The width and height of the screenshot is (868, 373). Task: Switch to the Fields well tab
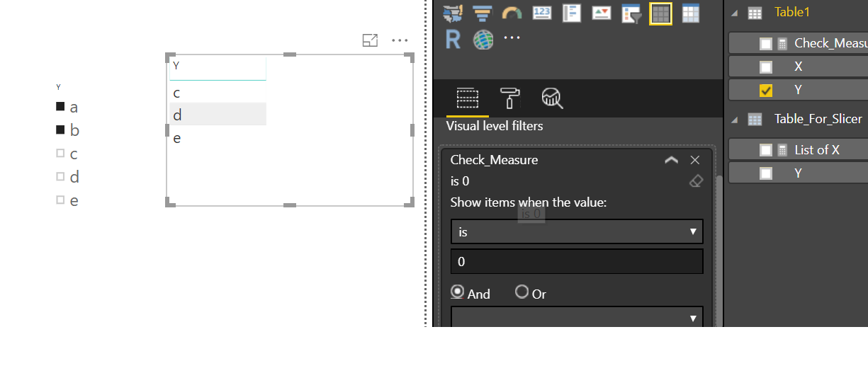(x=468, y=98)
